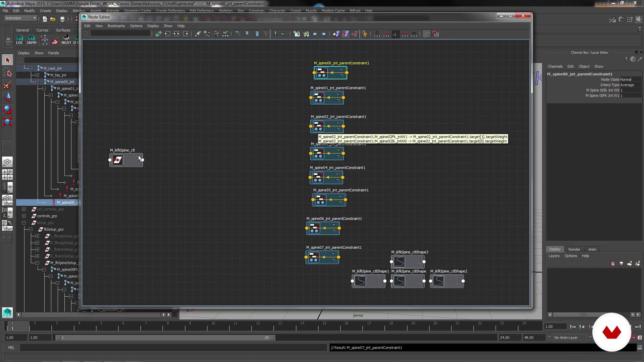This screenshot has height=362, width=644.
Task: Pin selected nodes in Node Editor
Action: pyautogui.click(x=275, y=34)
